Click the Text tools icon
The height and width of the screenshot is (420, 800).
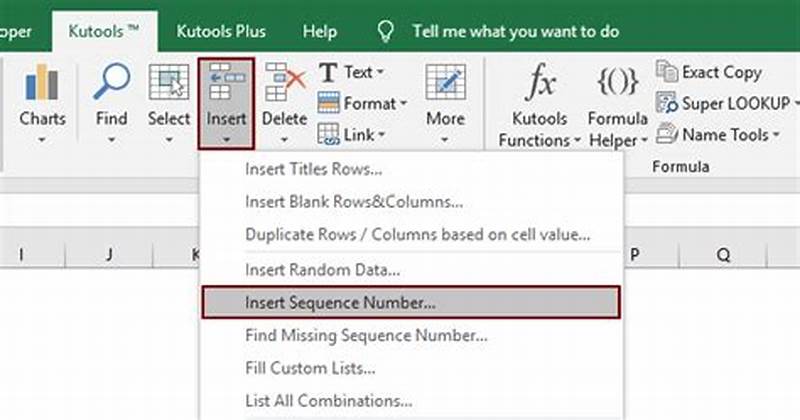point(328,72)
